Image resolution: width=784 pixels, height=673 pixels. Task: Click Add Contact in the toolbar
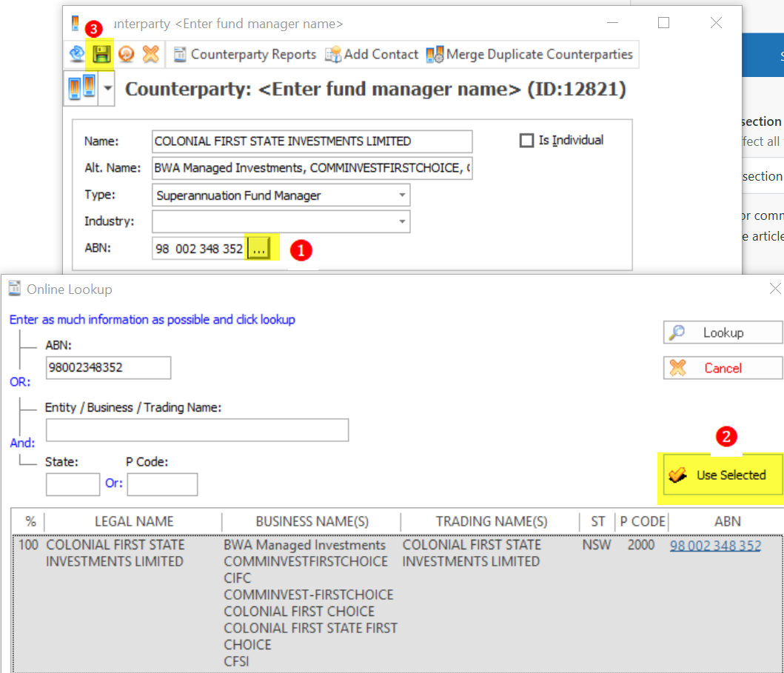click(372, 54)
